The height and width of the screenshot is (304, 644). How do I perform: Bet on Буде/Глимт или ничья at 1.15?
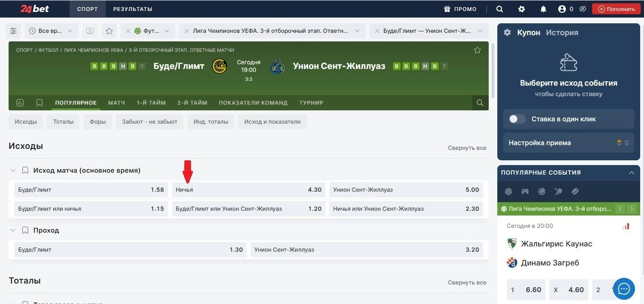click(x=91, y=209)
